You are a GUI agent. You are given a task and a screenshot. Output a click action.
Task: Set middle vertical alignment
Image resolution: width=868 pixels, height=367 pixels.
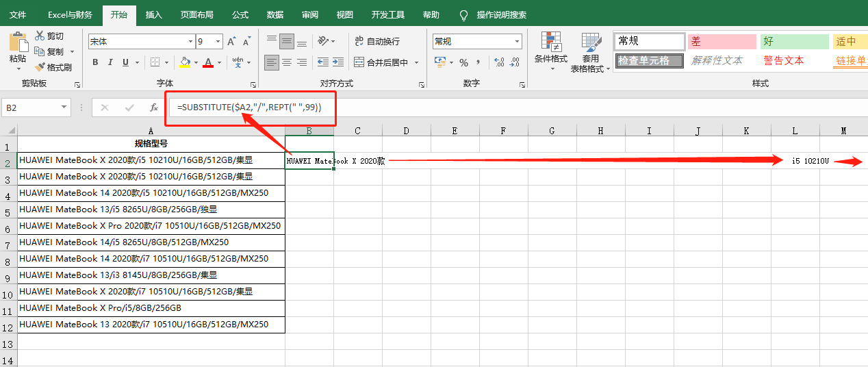(x=287, y=41)
